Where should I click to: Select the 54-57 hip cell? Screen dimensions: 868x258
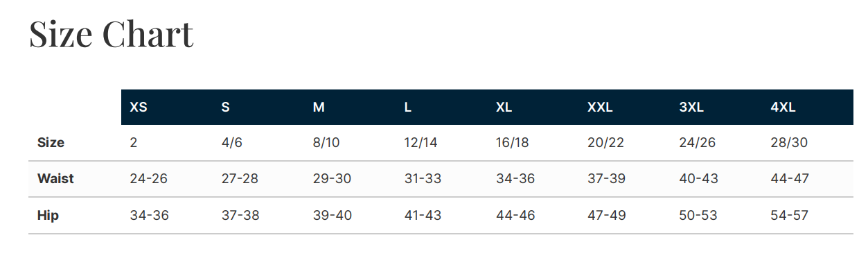click(790, 216)
